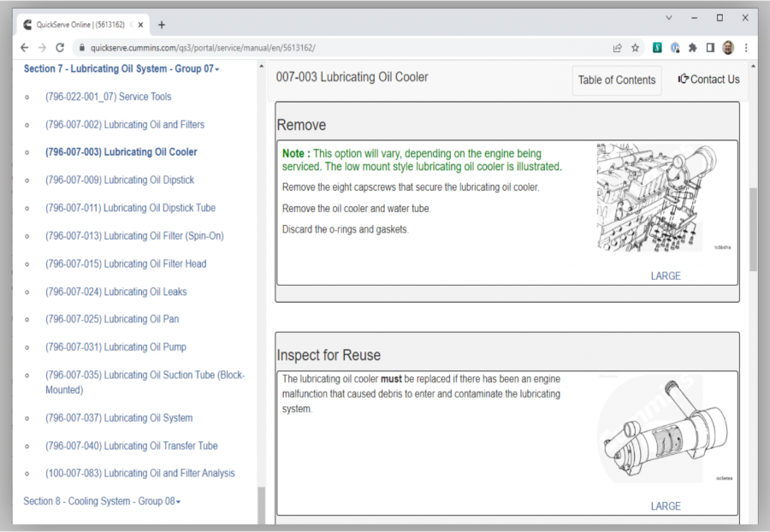
Task: Share this page from the address bar
Action: [x=617, y=48]
